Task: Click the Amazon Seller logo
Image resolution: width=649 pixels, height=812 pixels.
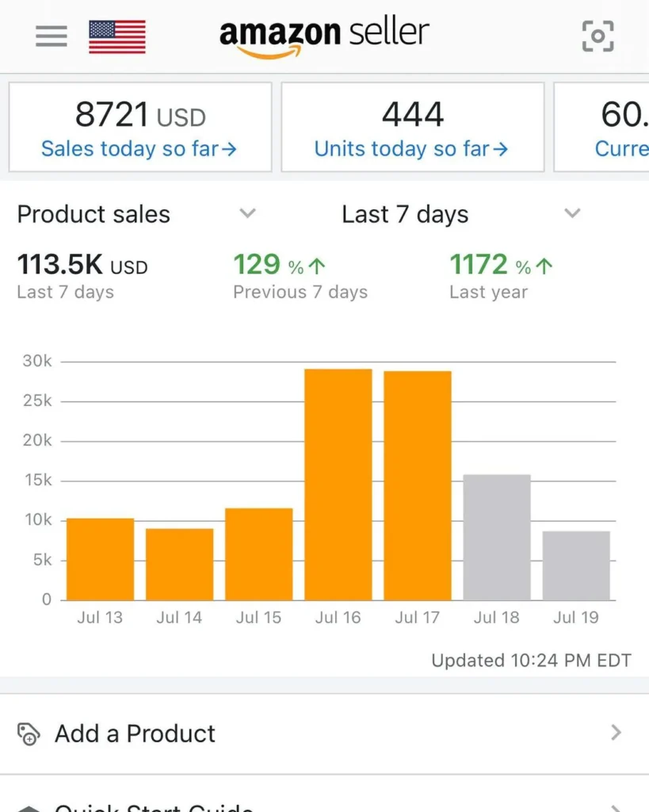Action: (324, 36)
